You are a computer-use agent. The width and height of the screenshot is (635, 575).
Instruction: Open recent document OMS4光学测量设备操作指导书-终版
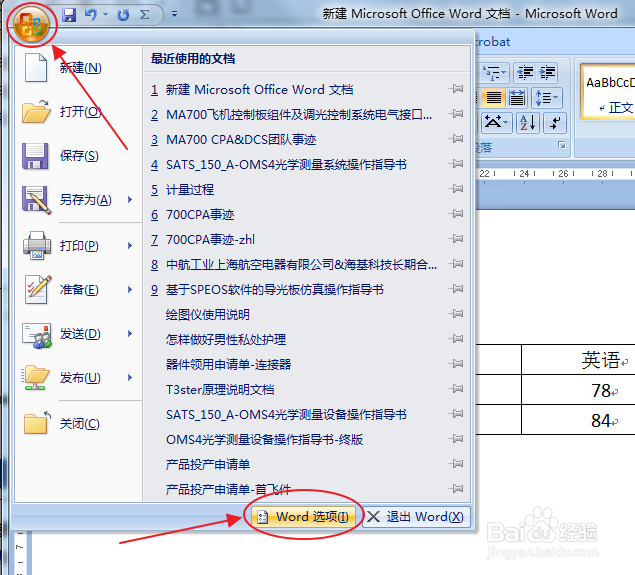307,439
